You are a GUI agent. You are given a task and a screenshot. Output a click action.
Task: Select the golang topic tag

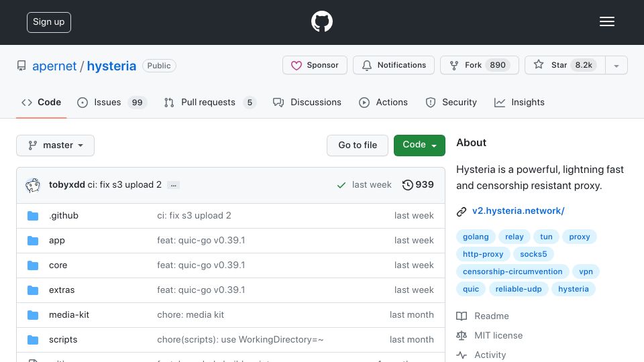[476, 237]
